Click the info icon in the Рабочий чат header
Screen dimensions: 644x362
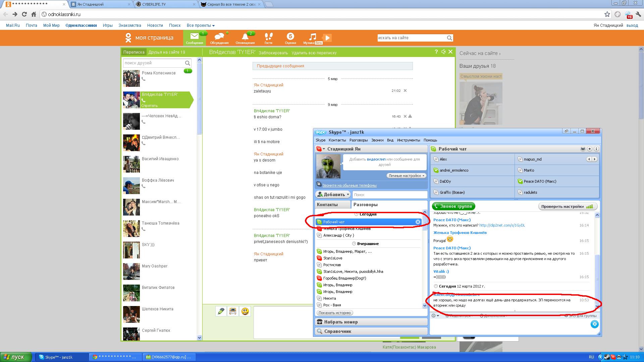[596, 149]
